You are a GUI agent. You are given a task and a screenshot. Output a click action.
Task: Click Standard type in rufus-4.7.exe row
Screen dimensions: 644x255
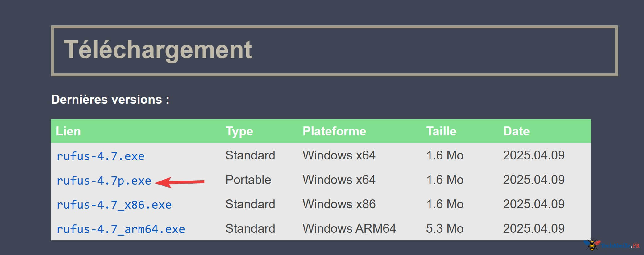(x=250, y=155)
